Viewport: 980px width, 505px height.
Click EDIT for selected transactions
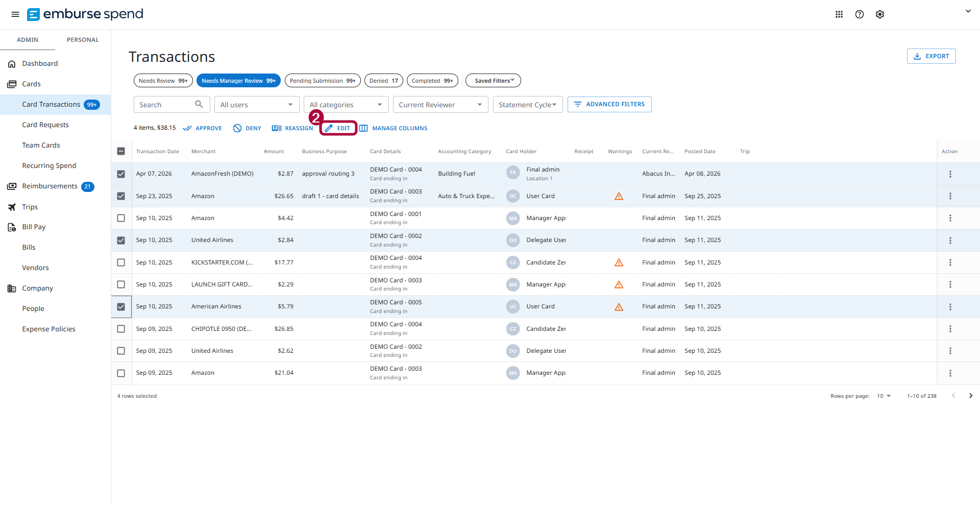click(x=338, y=128)
